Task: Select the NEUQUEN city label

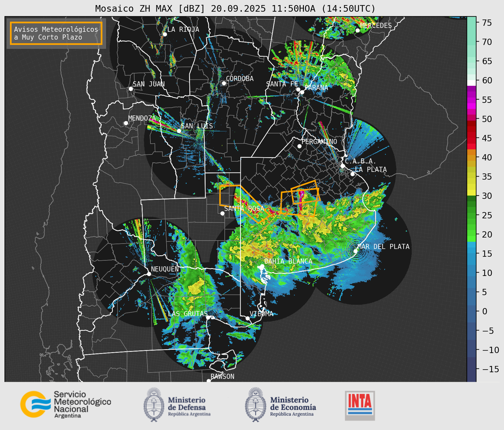Action: coord(165,269)
